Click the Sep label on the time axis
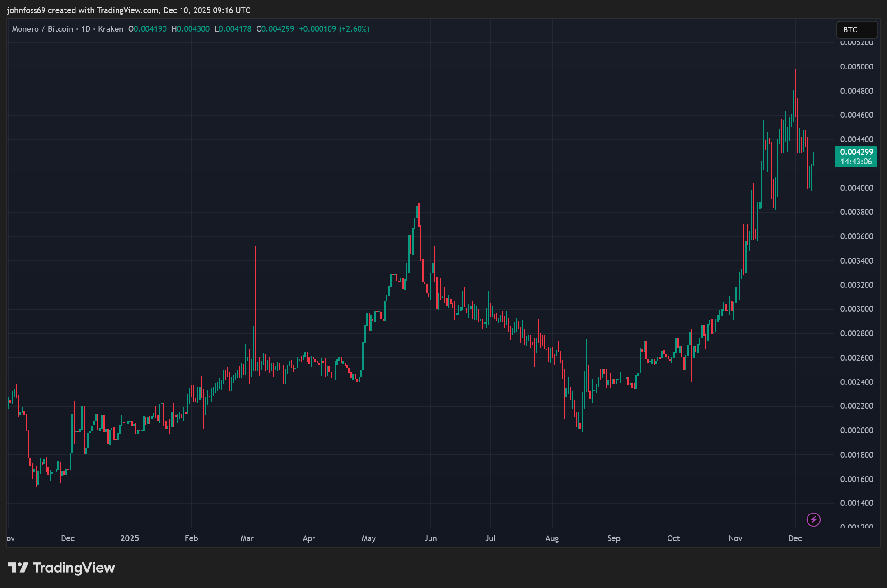887x588 pixels. point(614,538)
